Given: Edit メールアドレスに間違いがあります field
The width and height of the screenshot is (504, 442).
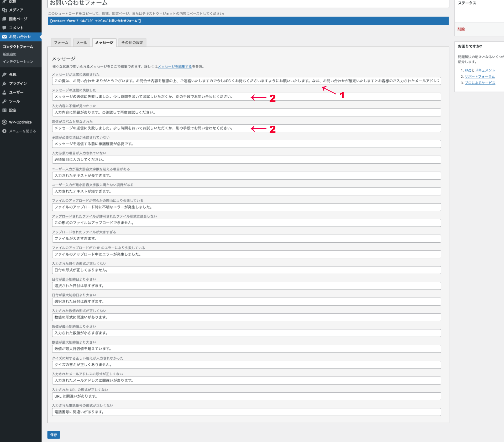Looking at the screenshot, I should point(246,380).
